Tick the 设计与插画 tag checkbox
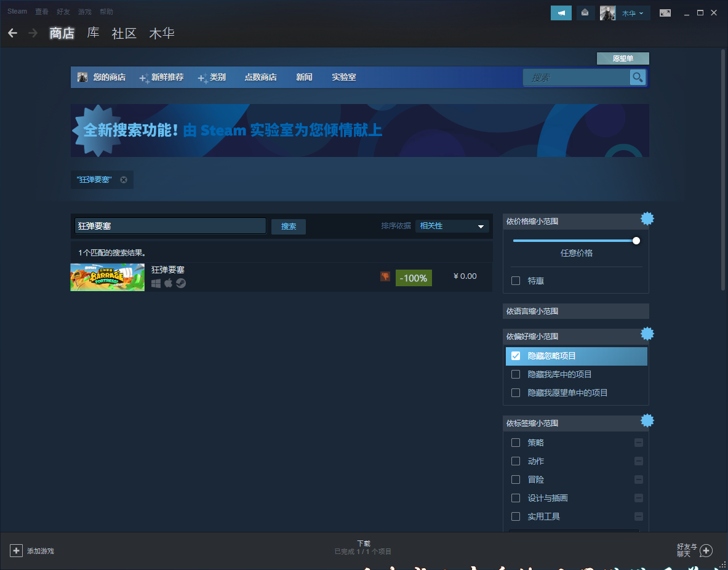 coord(515,498)
